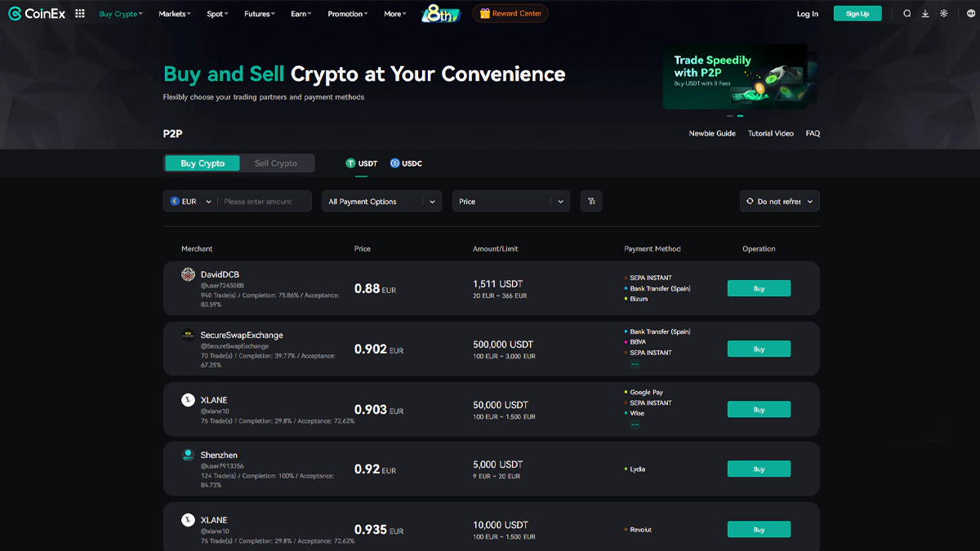Viewport: 980px width, 551px height.
Task: Expand the Do not refresh dropdown
Action: (x=779, y=201)
